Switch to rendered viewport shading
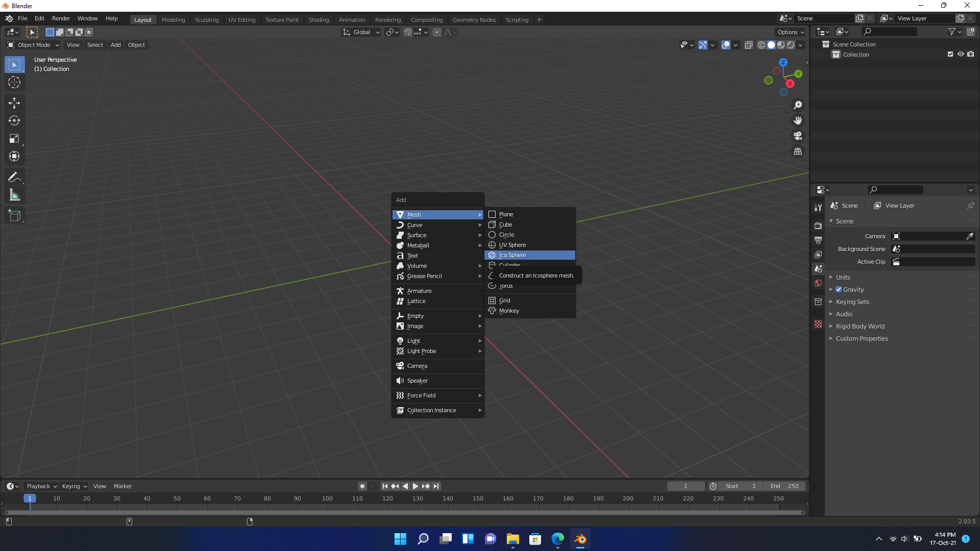The height and width of the screenshot is (551, 980). 791,45
